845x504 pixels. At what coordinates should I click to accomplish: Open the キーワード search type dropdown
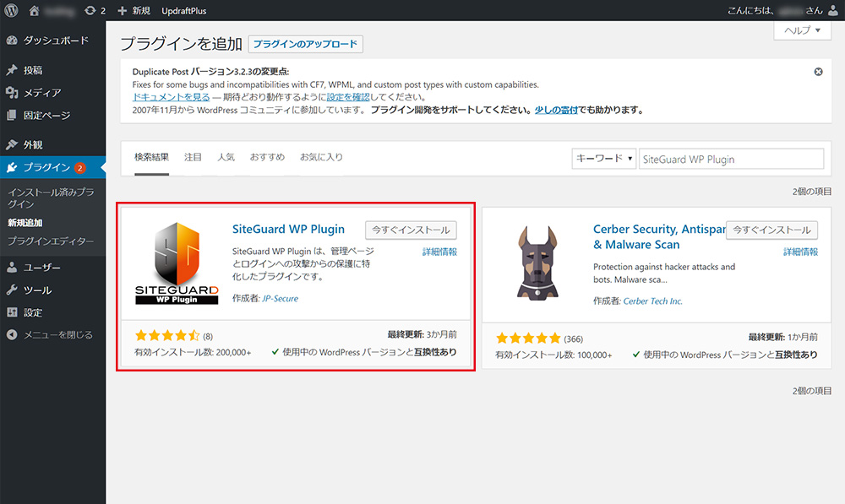point(604,159)
